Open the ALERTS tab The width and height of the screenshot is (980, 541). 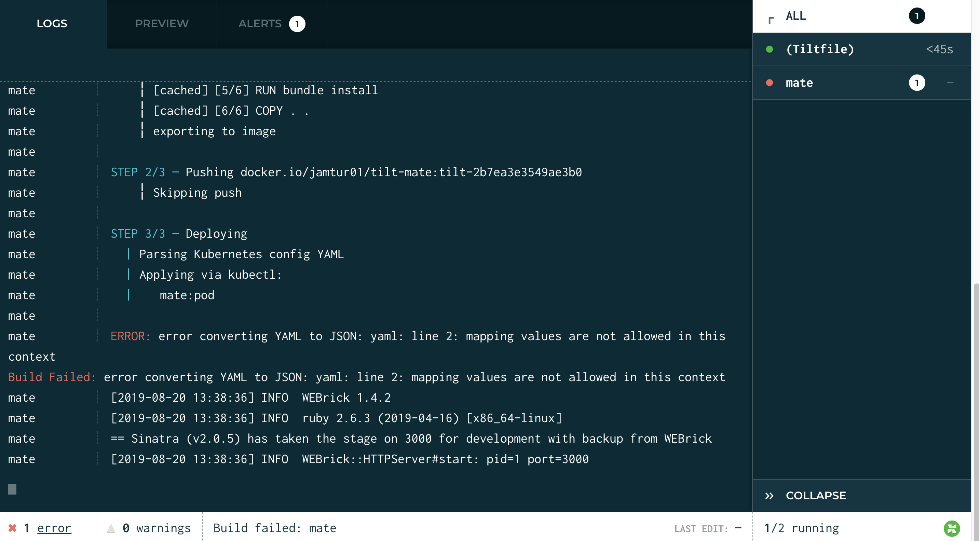click(260, 24)
